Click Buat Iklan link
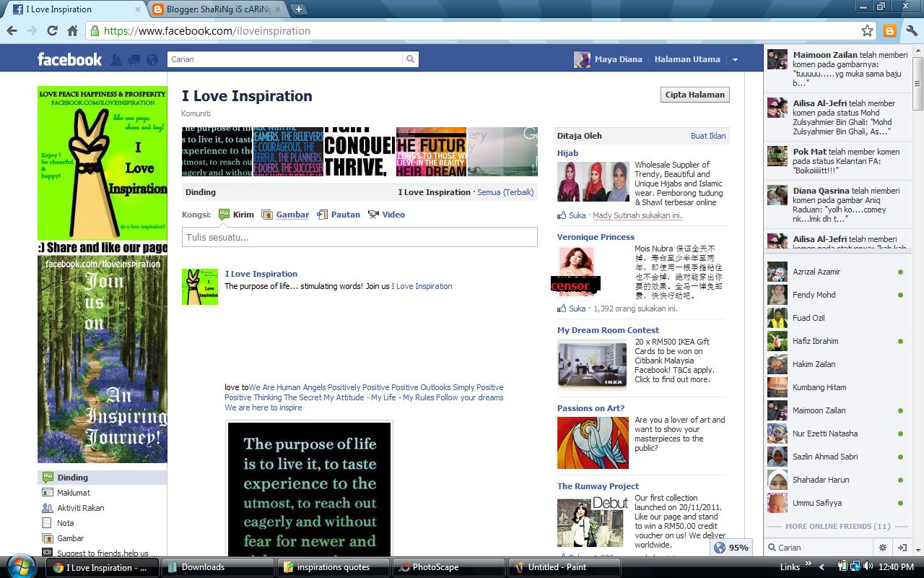 [708, 136]
